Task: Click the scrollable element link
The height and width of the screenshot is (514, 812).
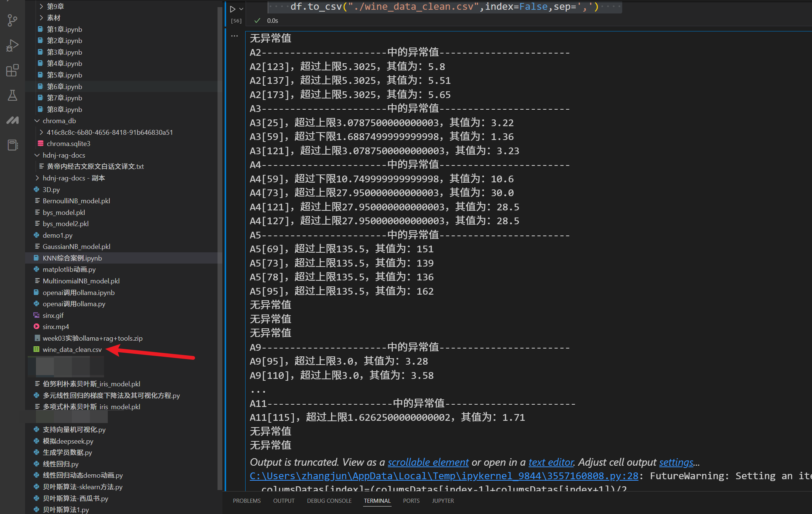Action: click(428, 462)
